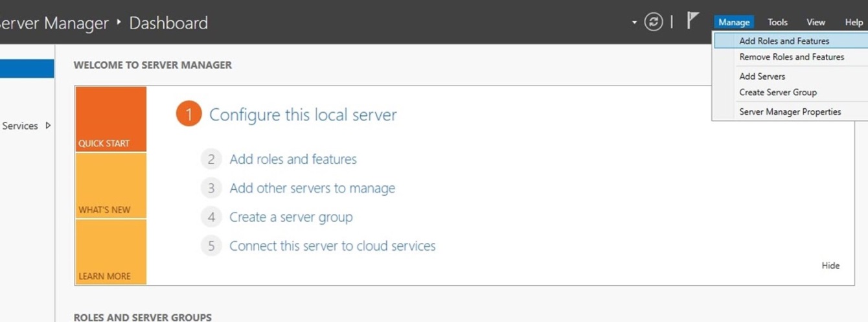Screen dimensions: 868x322
Task: Click the step 1 orange circle icon
Action: [188, 115]
